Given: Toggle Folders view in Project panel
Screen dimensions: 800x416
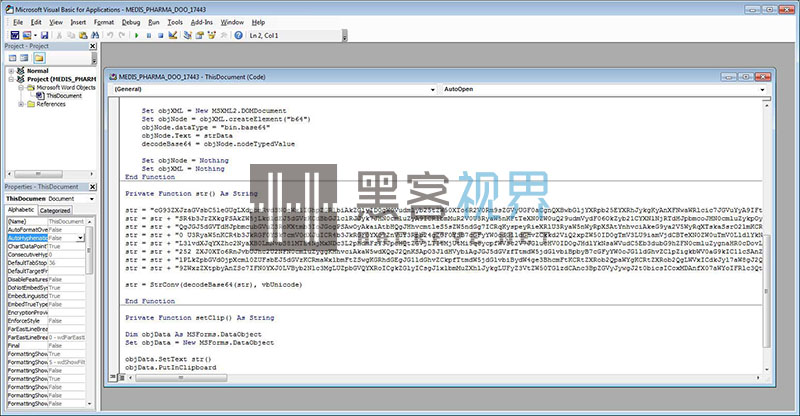Looking at the screenshot, I should click(39, 58).
